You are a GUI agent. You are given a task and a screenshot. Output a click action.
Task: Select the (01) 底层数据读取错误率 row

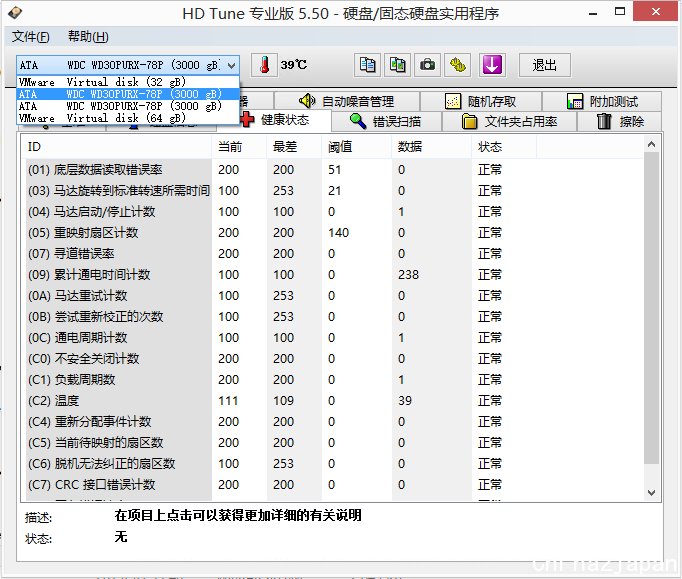333,170
